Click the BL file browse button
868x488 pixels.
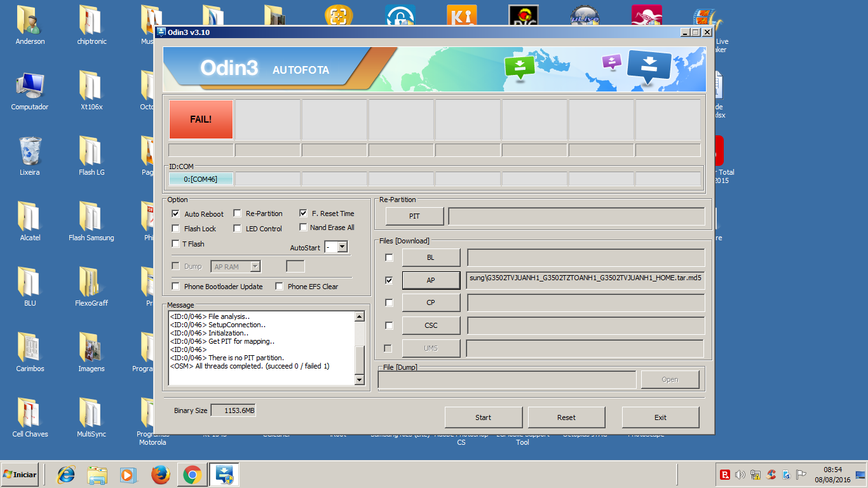(x=431, y=257)
